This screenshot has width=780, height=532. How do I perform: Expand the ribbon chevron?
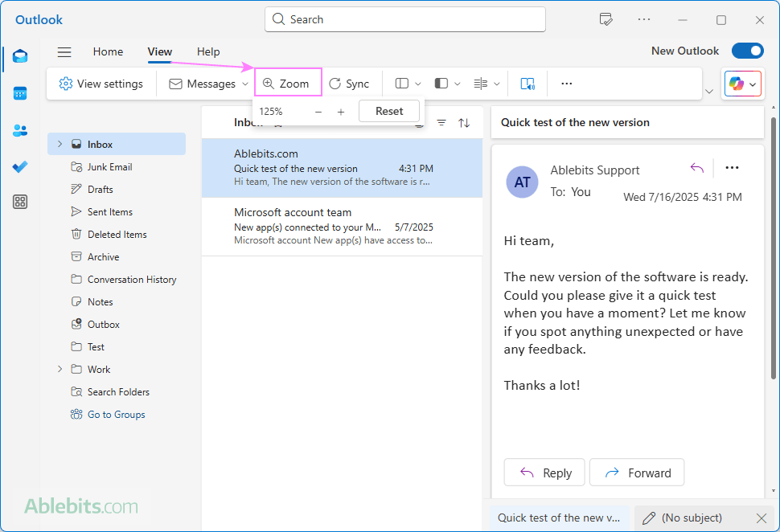(x=709, y=92)
